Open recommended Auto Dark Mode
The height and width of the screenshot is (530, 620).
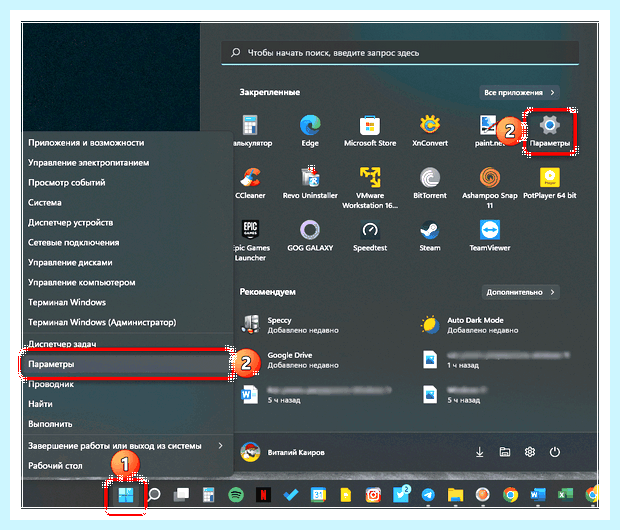(471, 325)
